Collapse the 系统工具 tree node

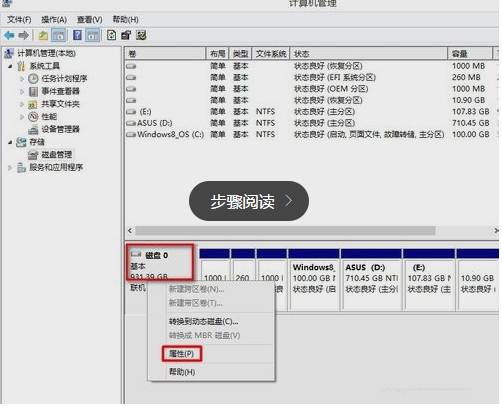pos(10,66)
